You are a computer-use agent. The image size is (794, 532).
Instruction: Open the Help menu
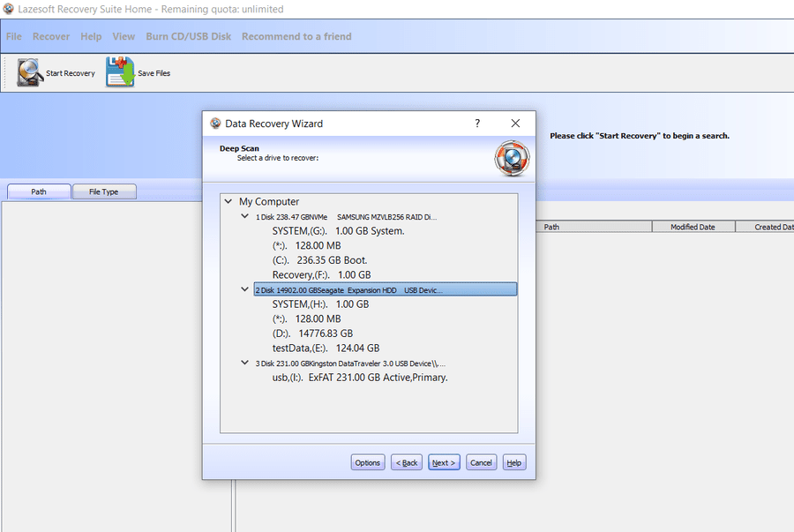tap(91, 36)
